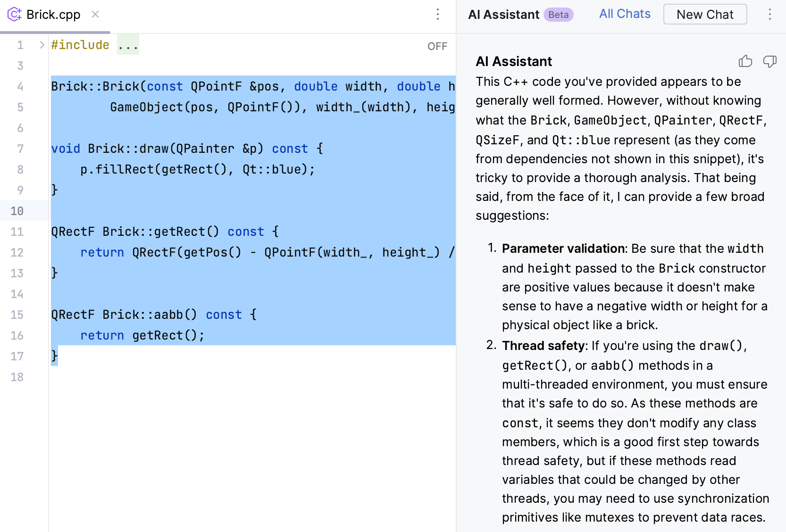Close the Brick.cpp tab
This screenshot has width=786, height=532.
click(95, 15)
